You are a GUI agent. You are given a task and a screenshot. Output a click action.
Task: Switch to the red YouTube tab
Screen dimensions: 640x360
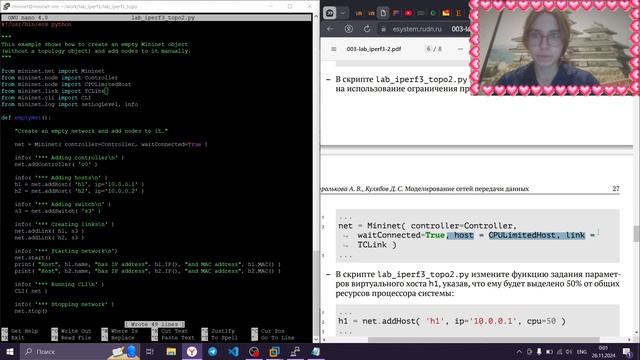[408, 13]
